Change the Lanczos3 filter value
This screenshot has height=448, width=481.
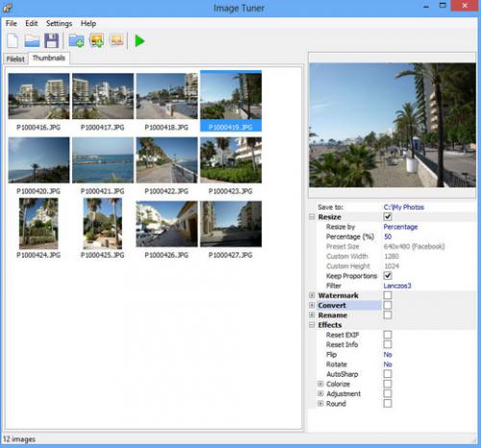[x=397, y=286]
